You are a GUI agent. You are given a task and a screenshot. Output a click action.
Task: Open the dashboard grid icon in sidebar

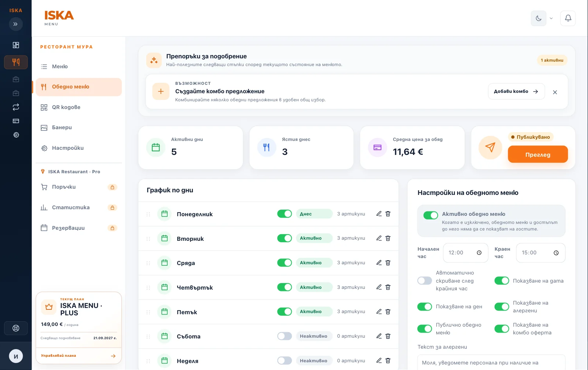click(16, 45)
